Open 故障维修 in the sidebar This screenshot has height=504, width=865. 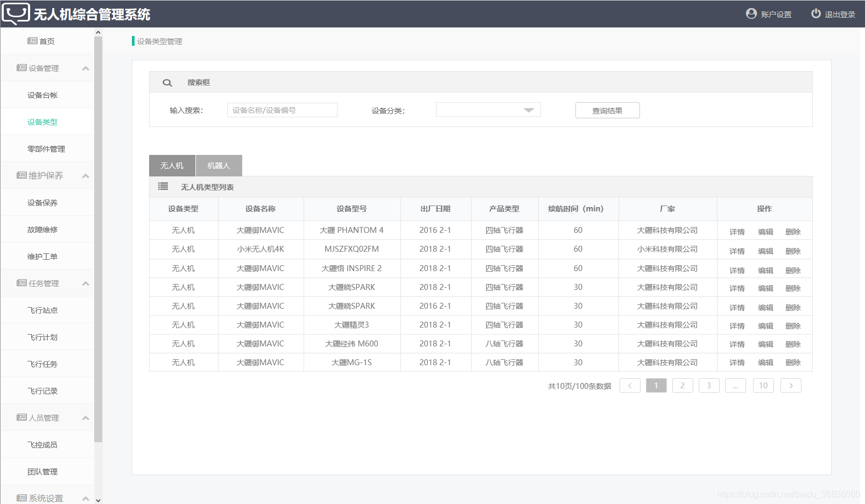click(x=43, y=230)
